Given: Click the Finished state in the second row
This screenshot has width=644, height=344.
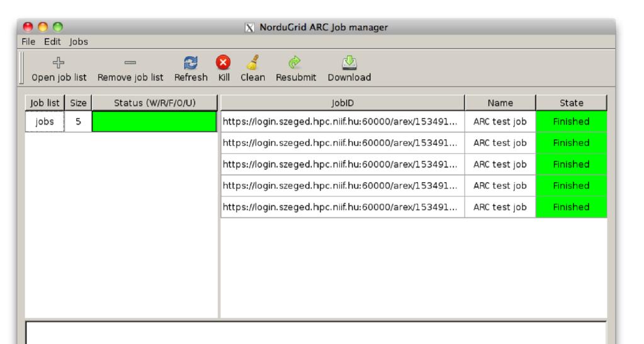Looking at the screenshot, I should (x=572, y=143).
